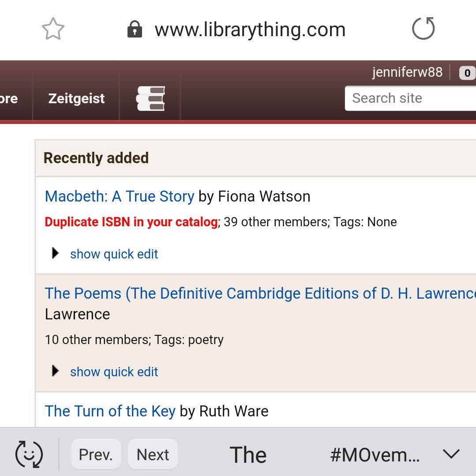Click the jenniferw88 username
Image resolution: width=476 pixels, height=476 pixels.
point(407,72)
